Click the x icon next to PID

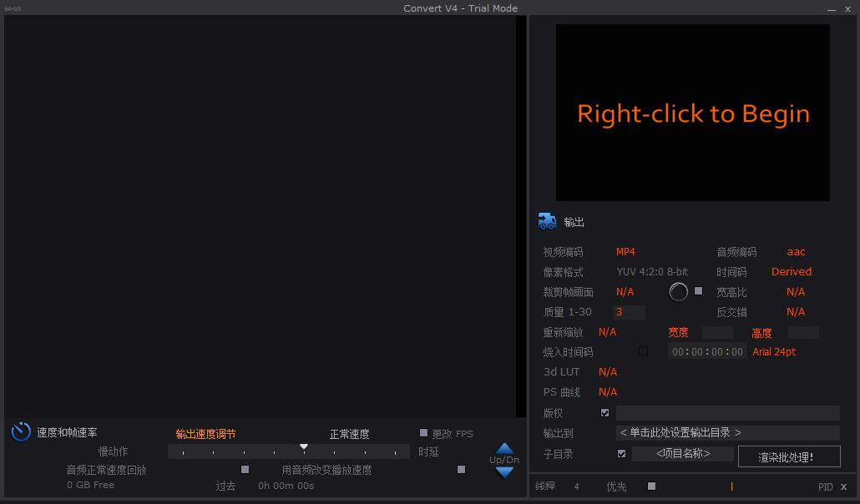click(x=843, y=486)
